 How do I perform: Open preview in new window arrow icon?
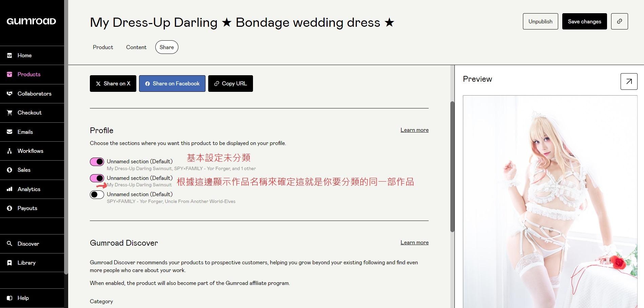[x=629, y=81]
